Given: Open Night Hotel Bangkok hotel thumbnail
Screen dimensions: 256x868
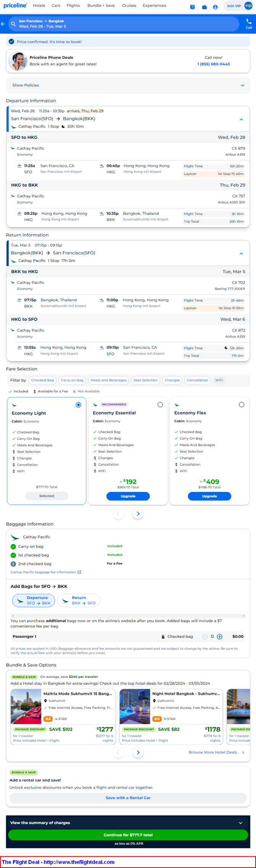Looking at the screenshot, I should [135, 707].
